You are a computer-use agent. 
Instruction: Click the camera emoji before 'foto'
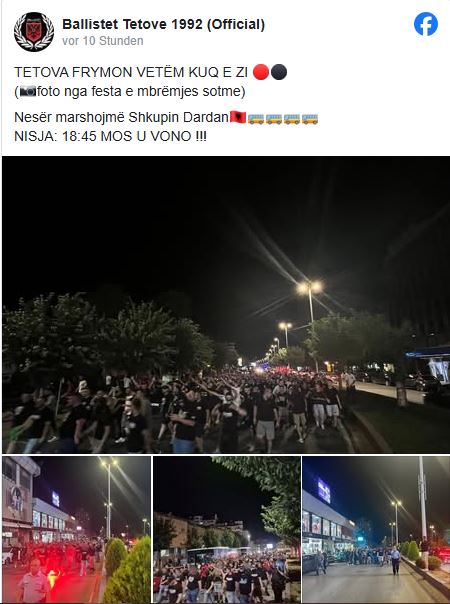coord(28,92)
